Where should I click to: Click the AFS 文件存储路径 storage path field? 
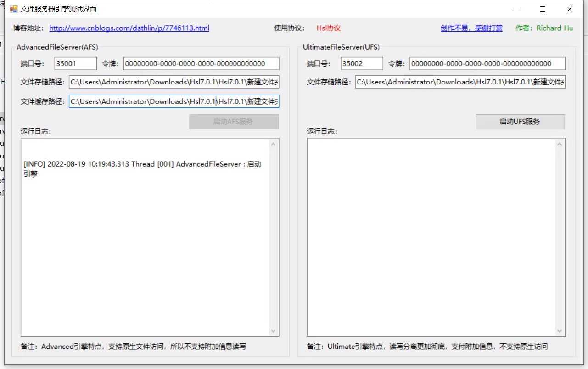tap(174, 82)
